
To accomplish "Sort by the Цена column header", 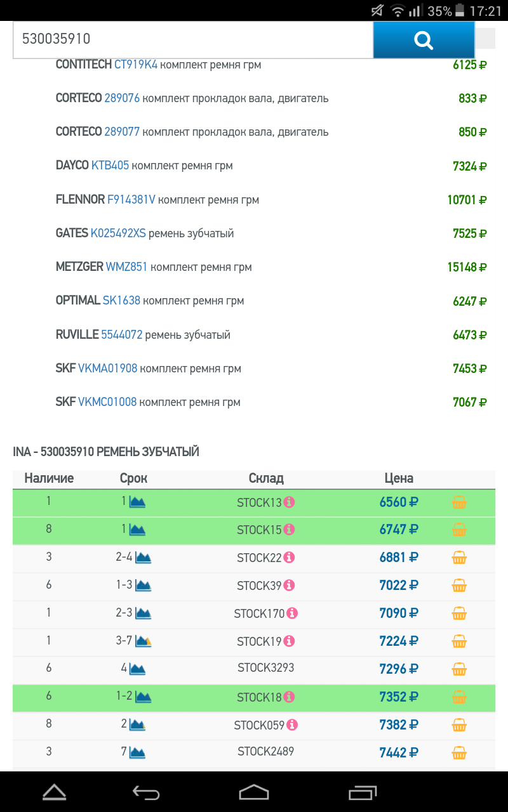I will pos(399,478).
